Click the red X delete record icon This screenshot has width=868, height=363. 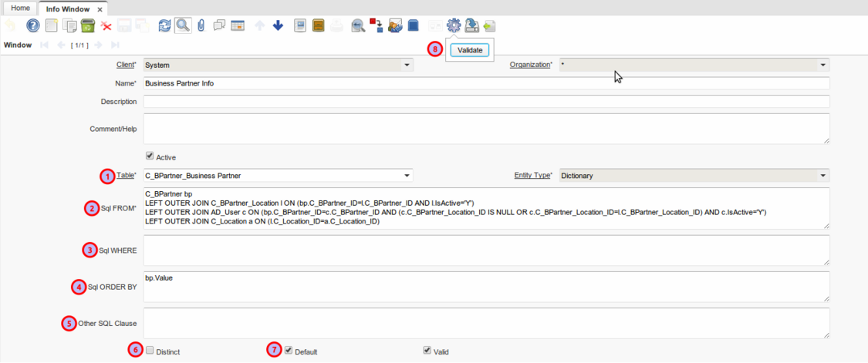pos(106,26)
